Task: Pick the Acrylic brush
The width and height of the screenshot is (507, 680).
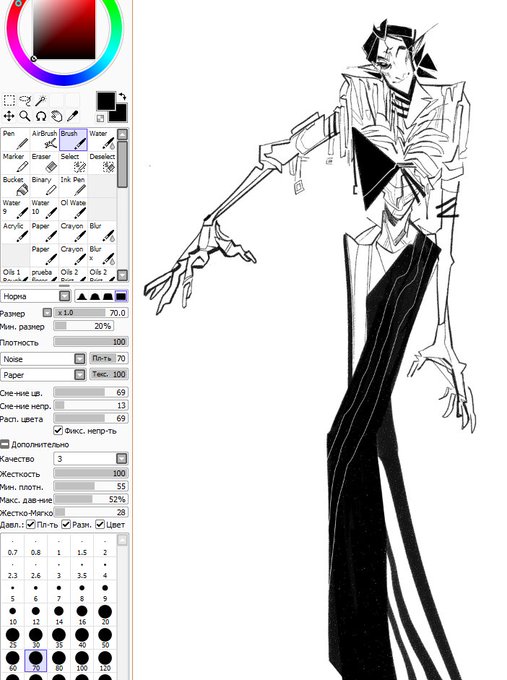Action: (15, 232)
